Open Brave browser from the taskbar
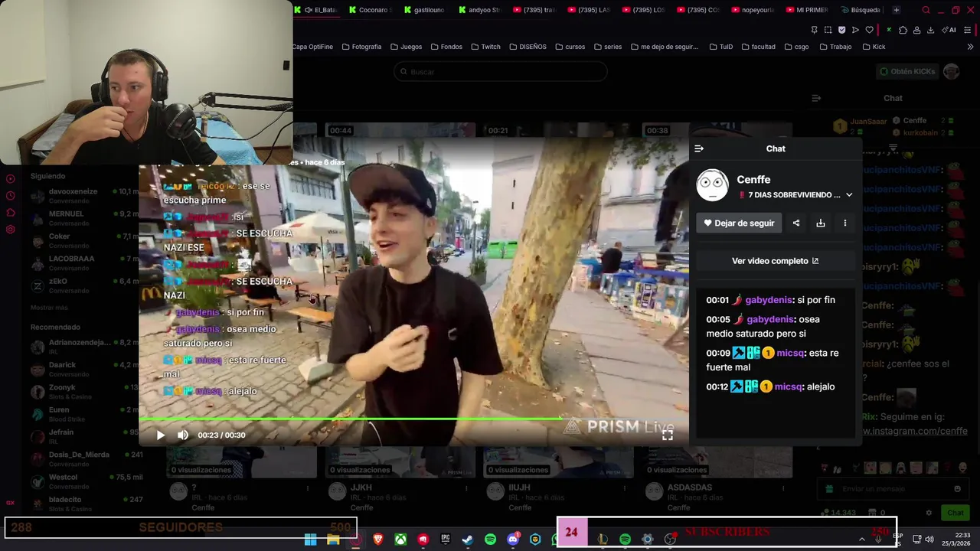980x551 pixels. click(x=378, y=540)
